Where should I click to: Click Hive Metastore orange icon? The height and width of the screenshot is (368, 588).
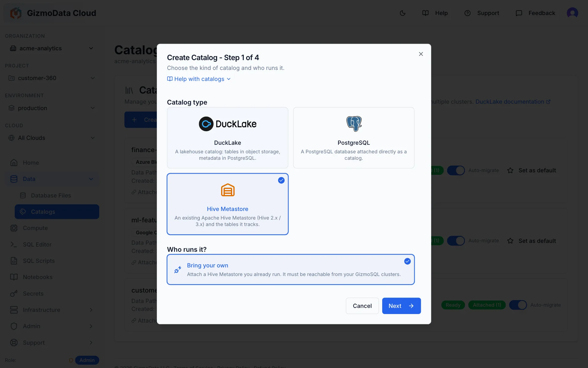(228, 190)
